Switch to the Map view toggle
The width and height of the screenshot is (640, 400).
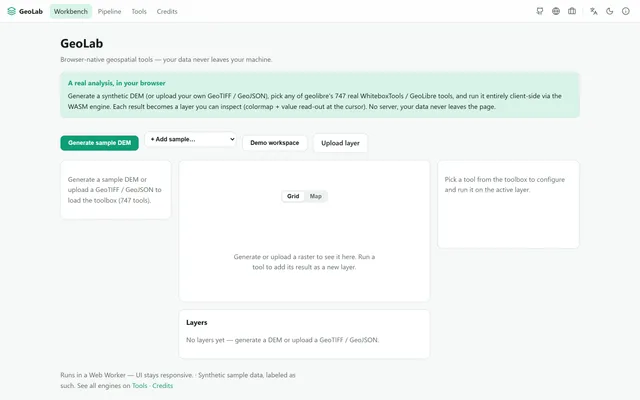tap(316, 196)
